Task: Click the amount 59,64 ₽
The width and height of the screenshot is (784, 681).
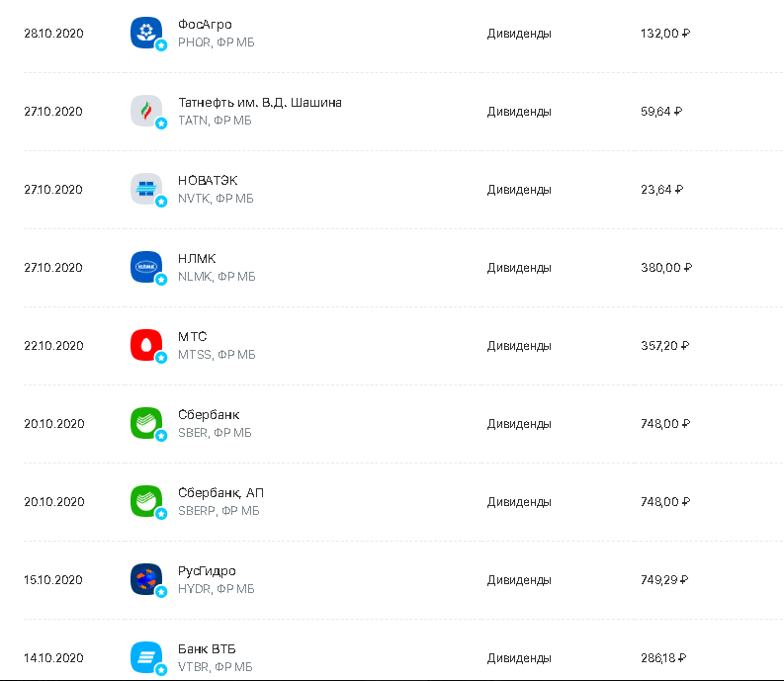Action: click(661, 112)
